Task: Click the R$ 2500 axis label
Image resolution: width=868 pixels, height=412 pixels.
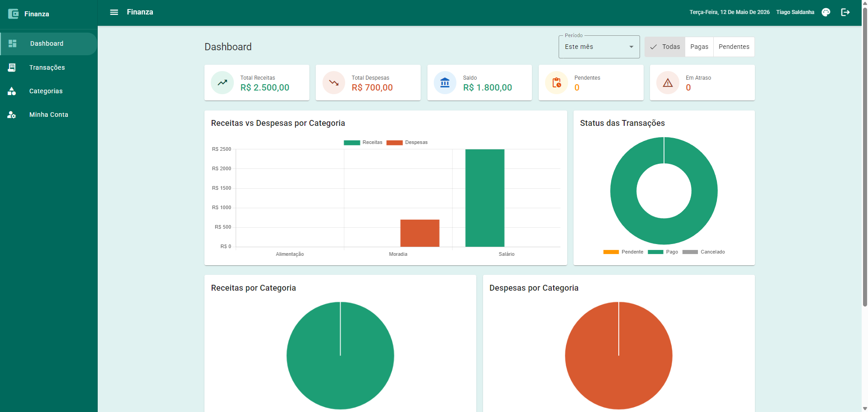Action: tap(222, 149)
